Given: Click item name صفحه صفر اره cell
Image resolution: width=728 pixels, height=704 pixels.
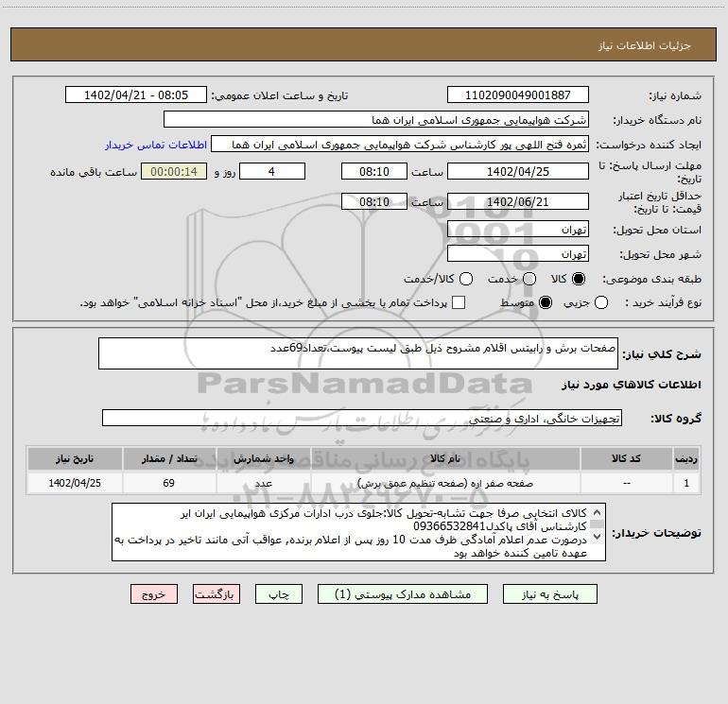Looking at the screenshot, I should point(444,484).
